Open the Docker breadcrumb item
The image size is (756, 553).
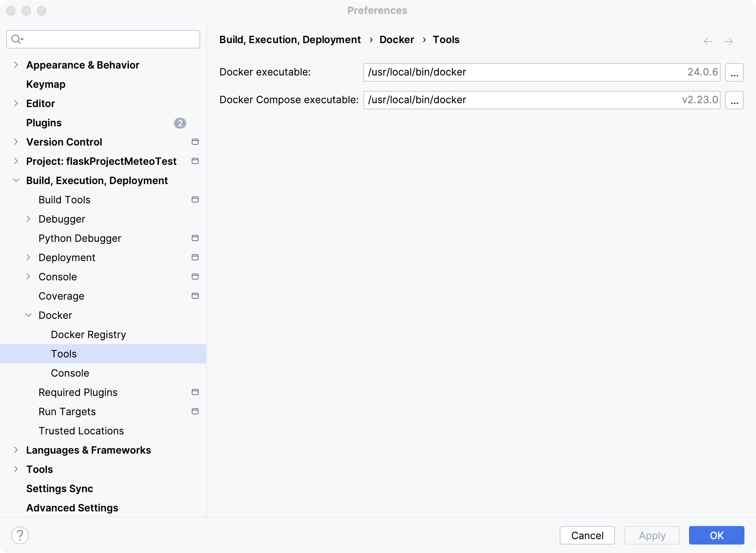397,39
